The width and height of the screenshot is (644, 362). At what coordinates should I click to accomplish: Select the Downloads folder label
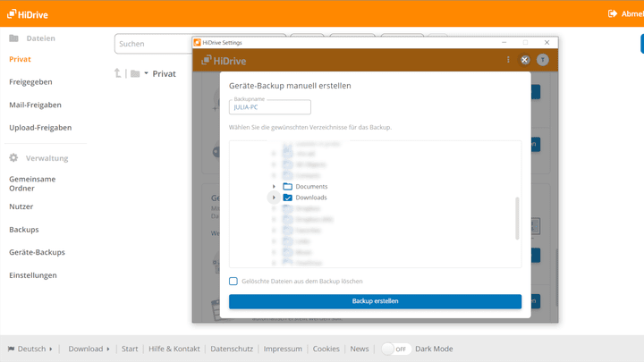[311, 198]
